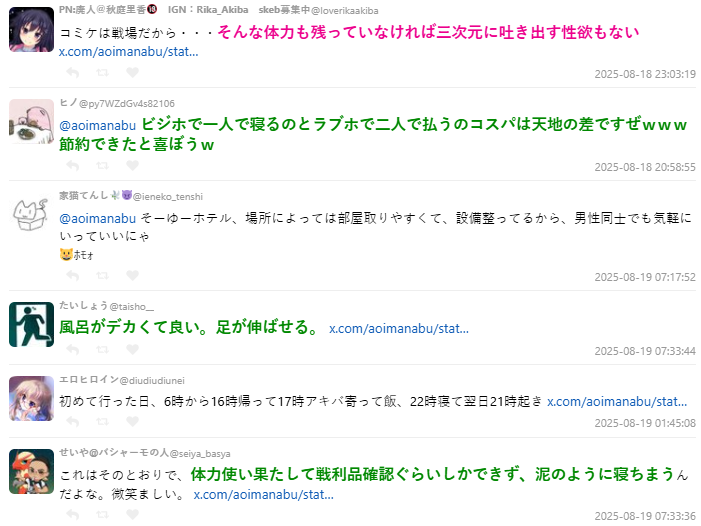Open @aoimanabu mention in ieneko_tenshi's tweet

[97, 219]
